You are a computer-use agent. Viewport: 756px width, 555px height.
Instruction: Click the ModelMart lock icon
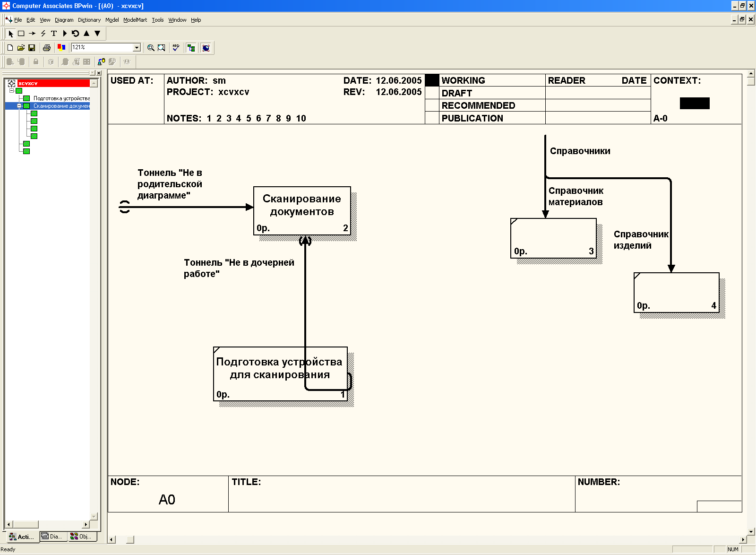(x=36, y=62)
